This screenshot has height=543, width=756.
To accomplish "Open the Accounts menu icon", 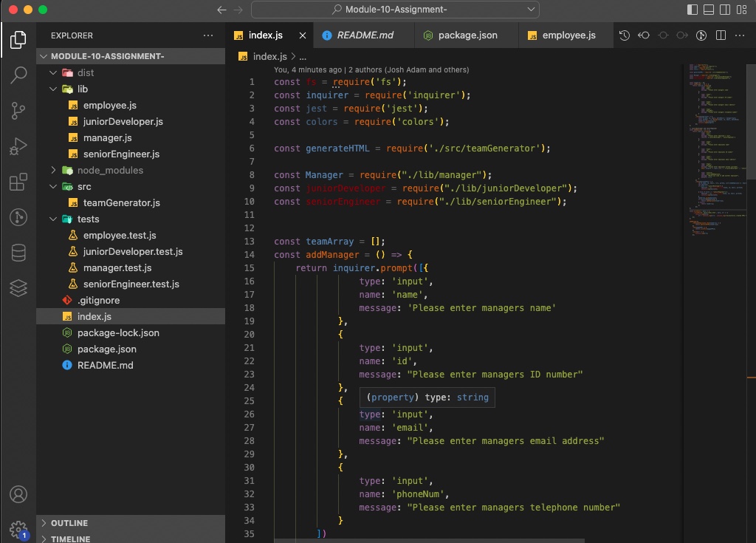I will point(18,494).
